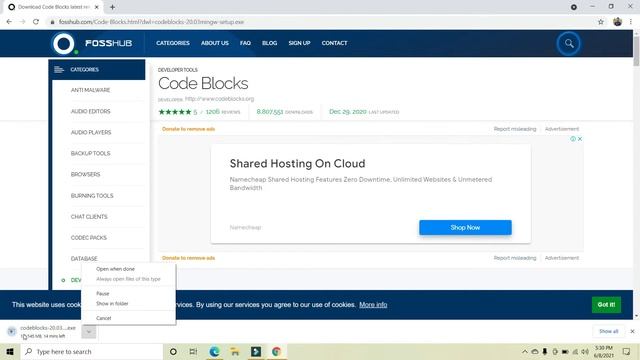
Task: Select Cancel in download menu
Action: [104, 318]
